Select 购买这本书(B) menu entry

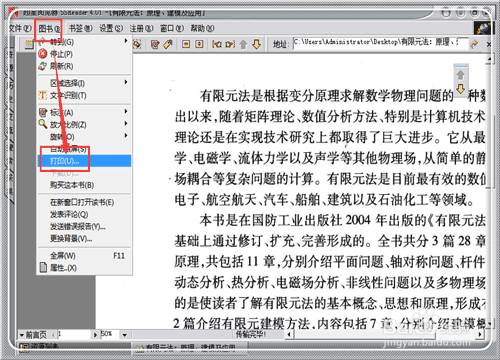tap(84, 185)
